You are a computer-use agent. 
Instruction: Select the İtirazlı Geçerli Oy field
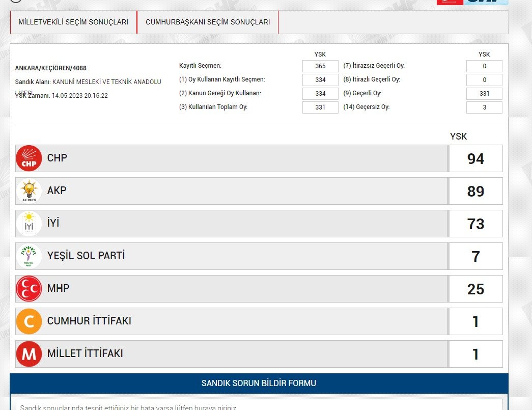pyautogui.click(x=484, y=80)
